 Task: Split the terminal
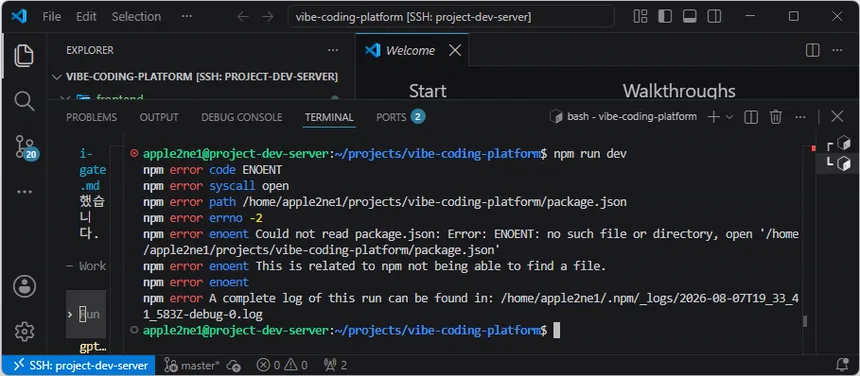pos(751,117)
